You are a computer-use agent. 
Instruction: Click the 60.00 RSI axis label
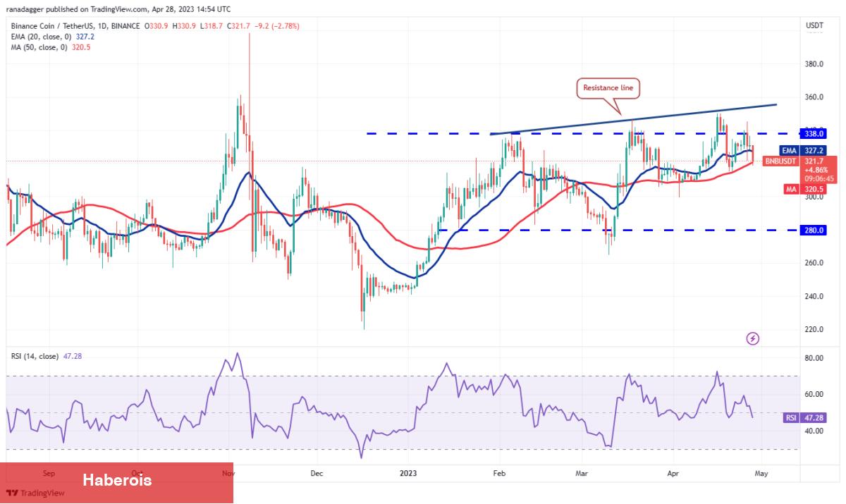[815, 394]
